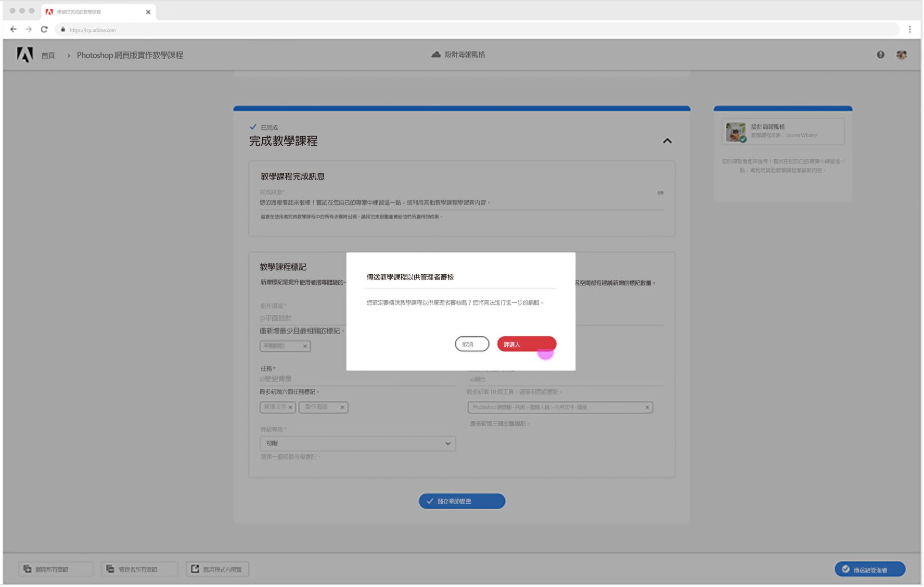Screen dimensions: 924x587
Task: Click the 首頁 breadcrumb link
Action: pos(48,56)
